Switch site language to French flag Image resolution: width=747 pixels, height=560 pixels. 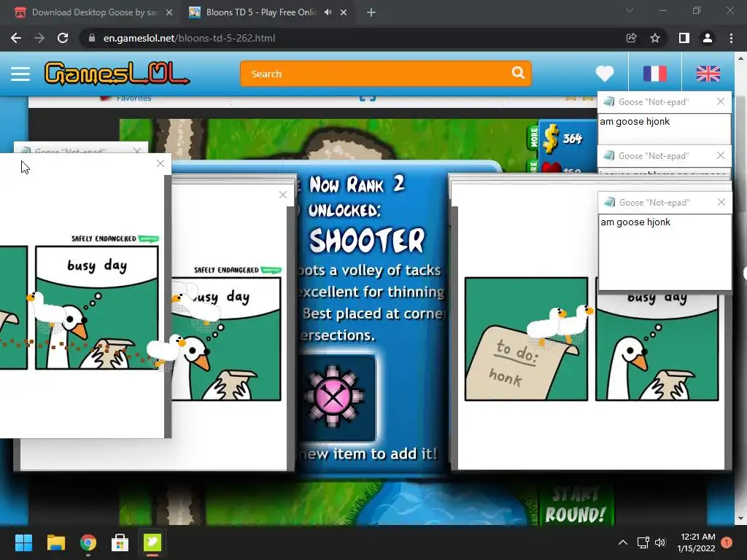pyautogui.click(x=654, y=74)
